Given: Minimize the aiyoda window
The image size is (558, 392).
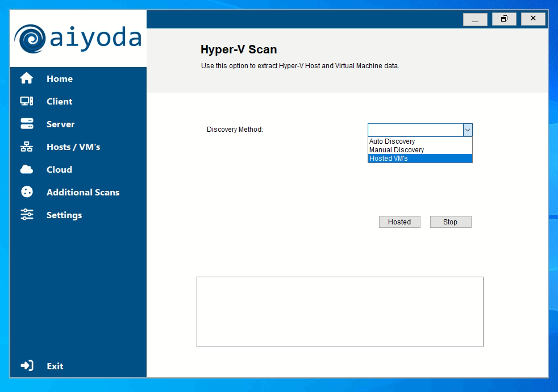Looking at the screenshot, I should (475, 19).
